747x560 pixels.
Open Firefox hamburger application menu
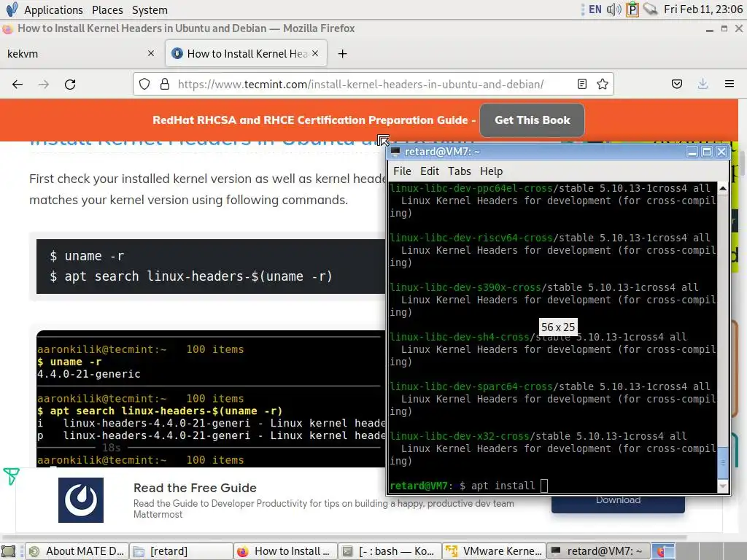point(729,85)
